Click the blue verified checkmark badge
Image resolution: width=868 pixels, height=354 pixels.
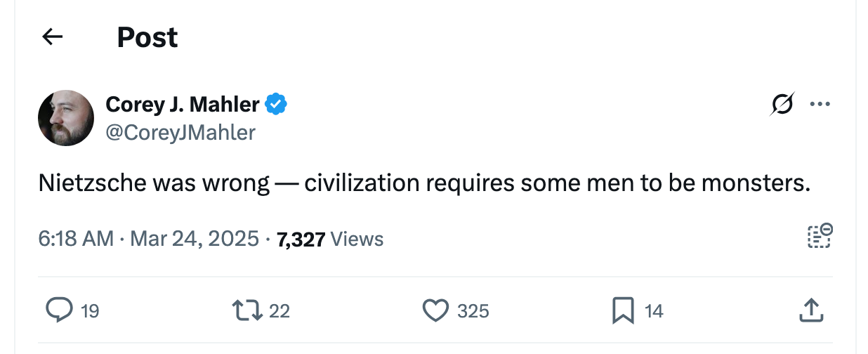(x=276, y=105)
